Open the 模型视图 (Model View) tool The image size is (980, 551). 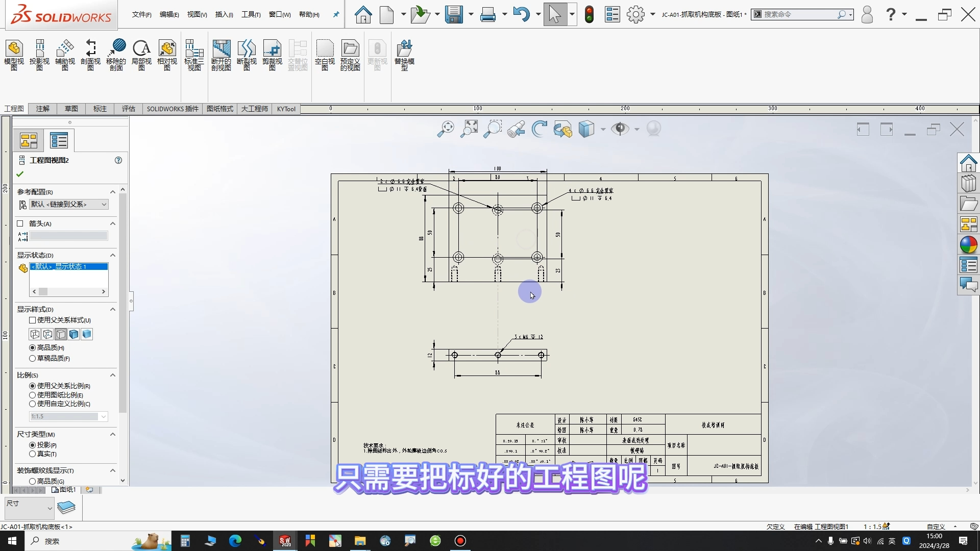point(14,54)
